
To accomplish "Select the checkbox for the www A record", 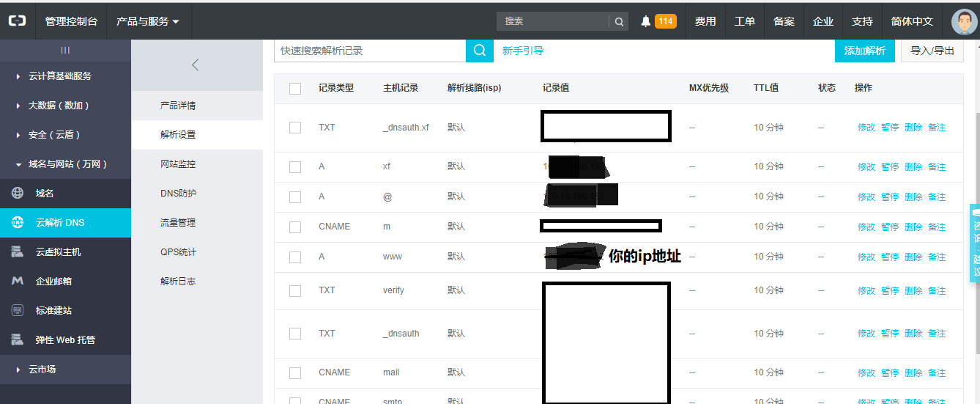I will [x=295, y=257].
